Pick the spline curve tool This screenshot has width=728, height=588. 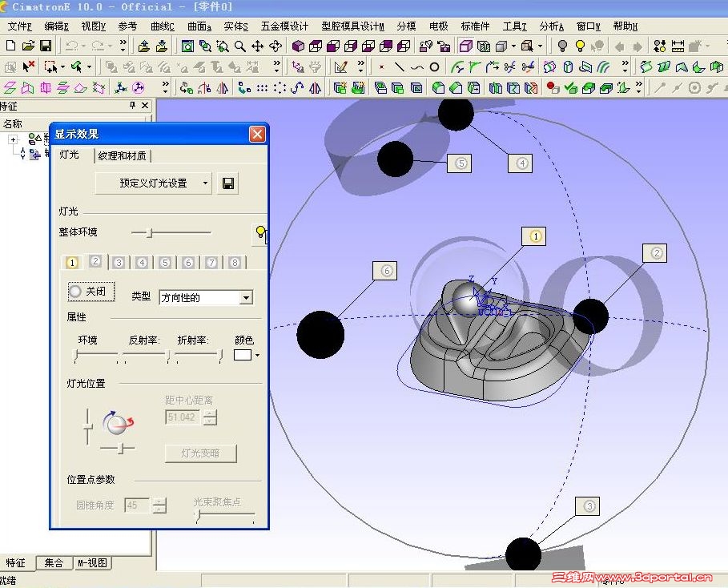[x=417, y=66]
